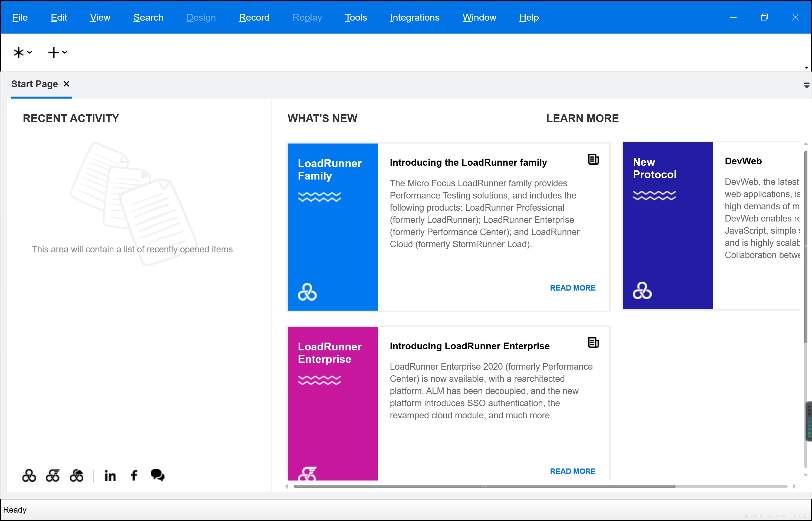Open the Integrations menu
Viewport: 812px width, 521px height.
[x=415, y=17]
